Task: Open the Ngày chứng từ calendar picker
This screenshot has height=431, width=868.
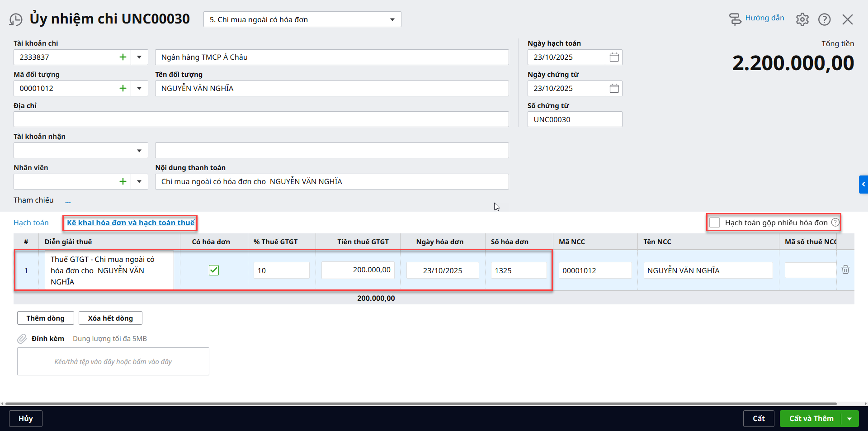Action: 614,89
